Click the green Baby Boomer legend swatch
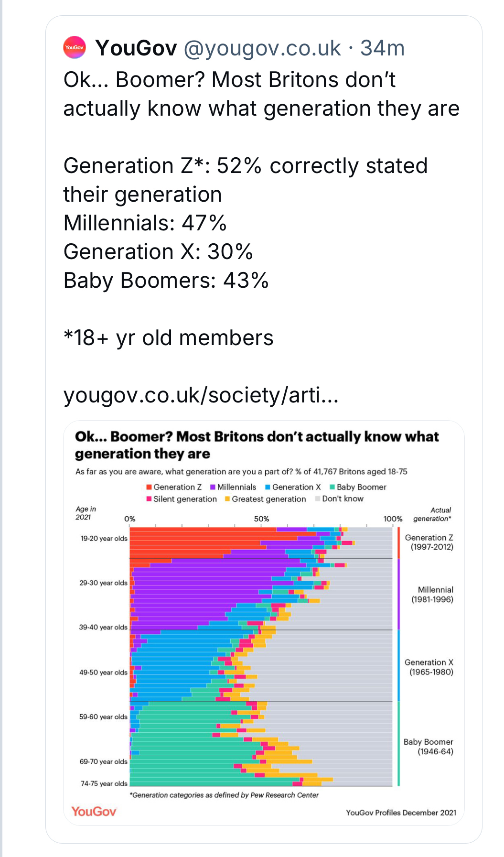The width and height of the screenshot is (504, 857). coord(332,487)
